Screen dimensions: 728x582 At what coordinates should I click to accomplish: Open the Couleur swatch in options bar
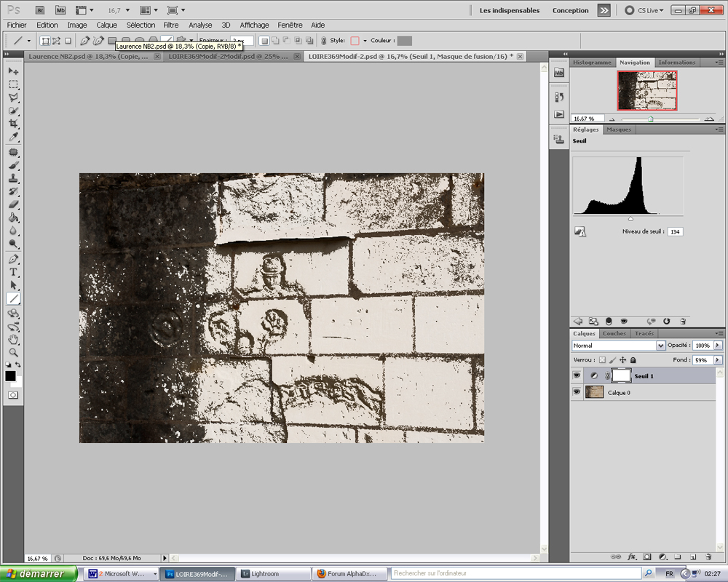[404, 41]
